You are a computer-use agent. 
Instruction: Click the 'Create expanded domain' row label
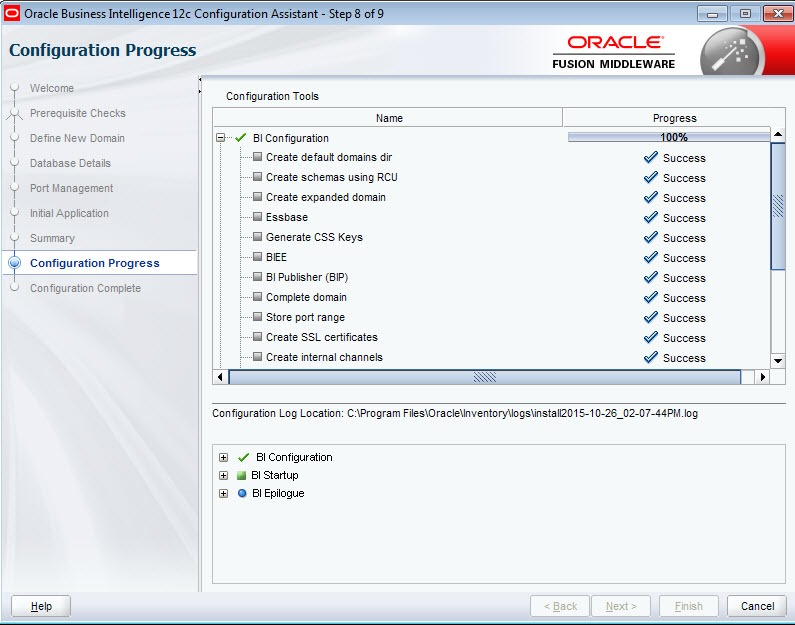pyautogui.click(x=326, y=197)
